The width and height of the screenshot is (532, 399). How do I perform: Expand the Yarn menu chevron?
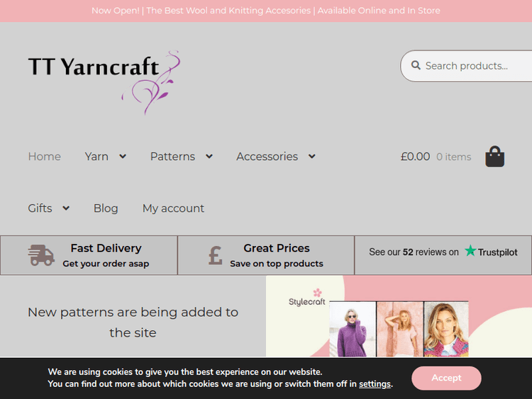123,157
